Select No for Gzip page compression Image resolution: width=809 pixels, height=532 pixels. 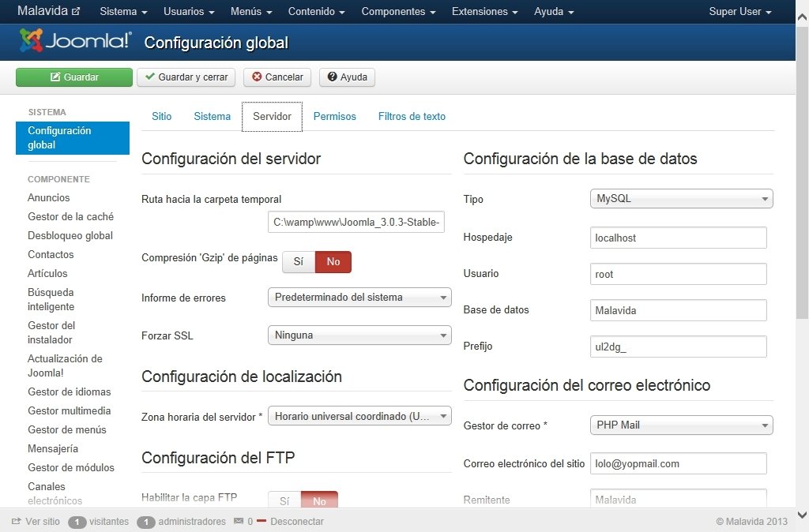[333, 261]
